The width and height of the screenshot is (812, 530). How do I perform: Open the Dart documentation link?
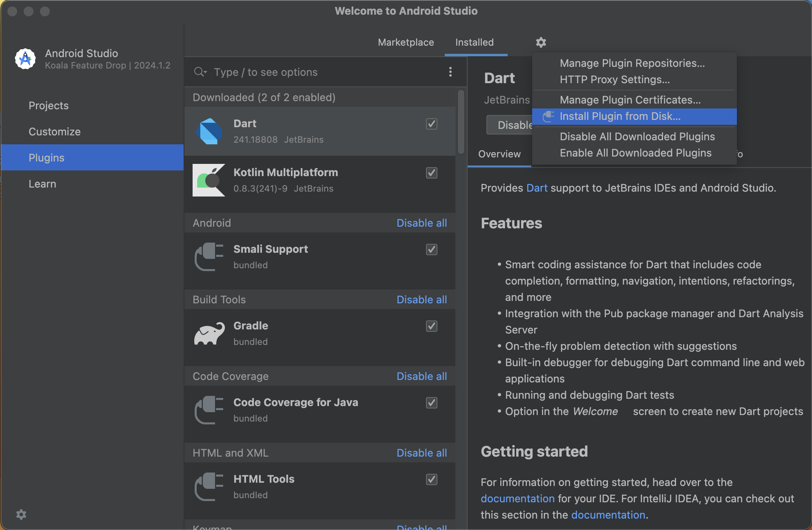[x=517, y=498]
